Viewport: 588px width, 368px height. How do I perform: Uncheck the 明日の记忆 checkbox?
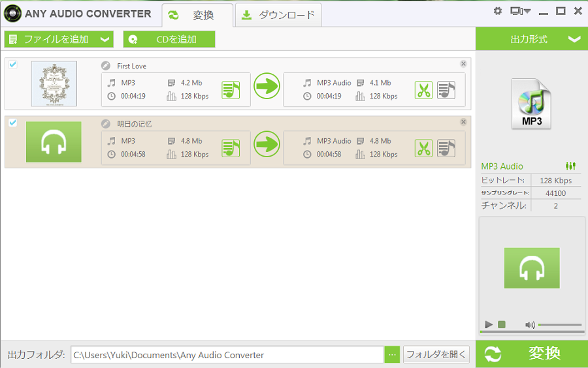point(13,123)
